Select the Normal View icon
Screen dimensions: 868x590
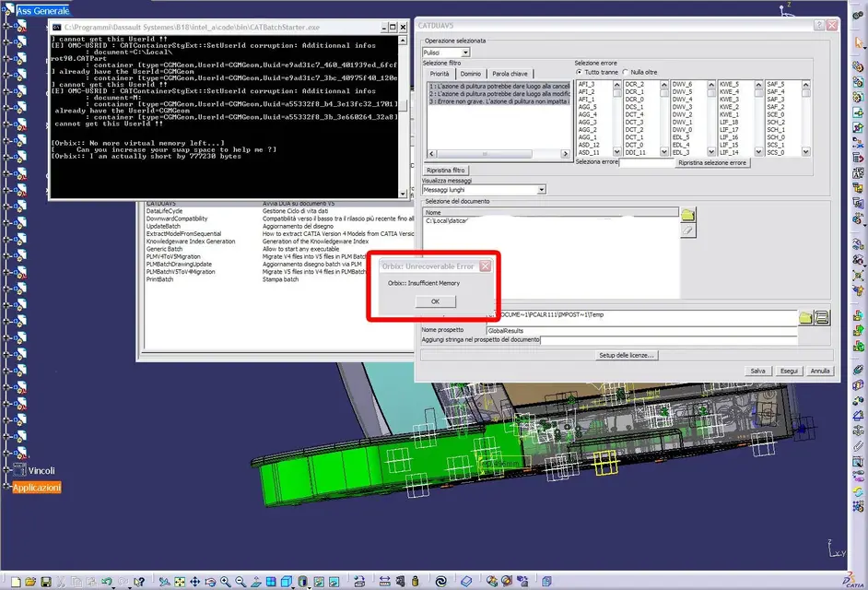click(x=256, y=581)
